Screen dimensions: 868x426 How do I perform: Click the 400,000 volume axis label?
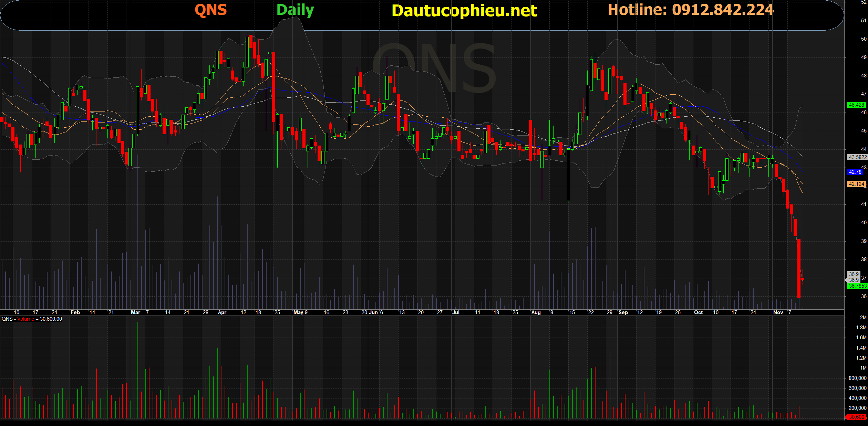click(x=857, y=398)
